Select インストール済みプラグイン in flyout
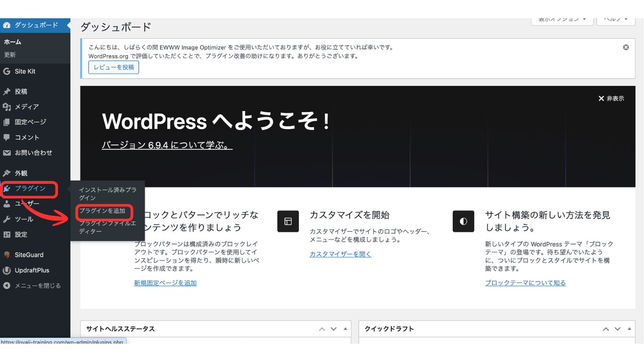 coord(107,194)
